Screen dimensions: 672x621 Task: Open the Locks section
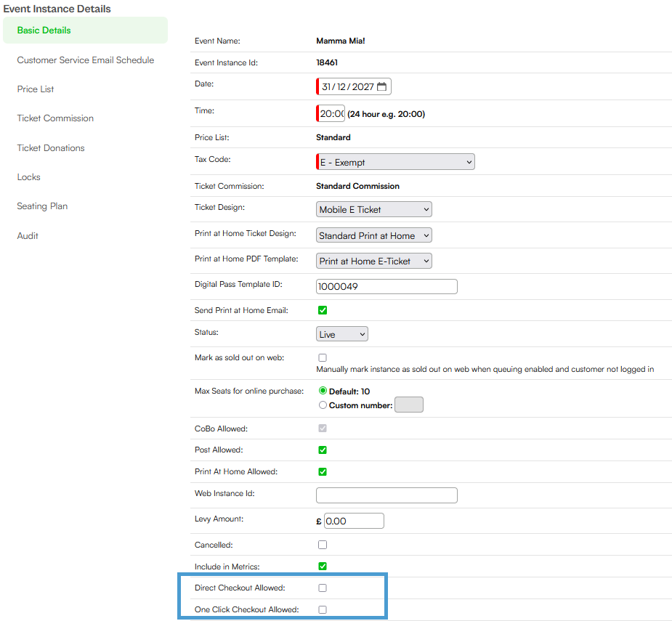[x=29, y=177]
